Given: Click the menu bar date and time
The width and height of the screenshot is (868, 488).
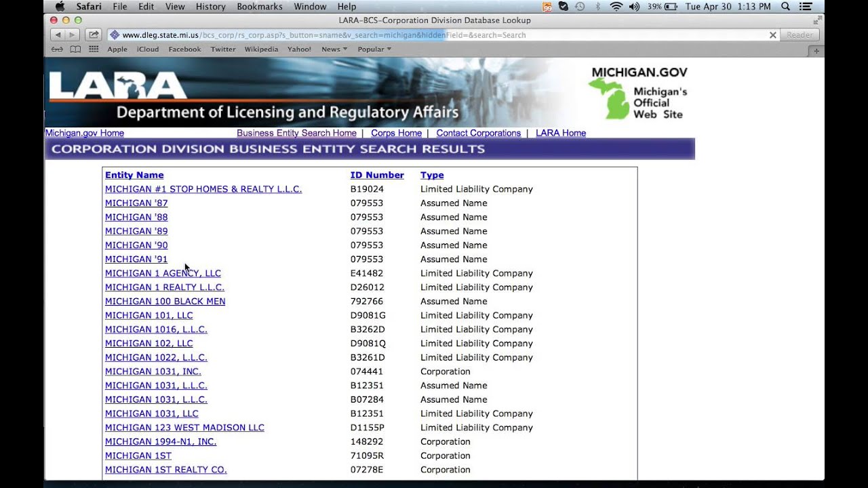Looking at the screenshot, I should click(728, 7).
